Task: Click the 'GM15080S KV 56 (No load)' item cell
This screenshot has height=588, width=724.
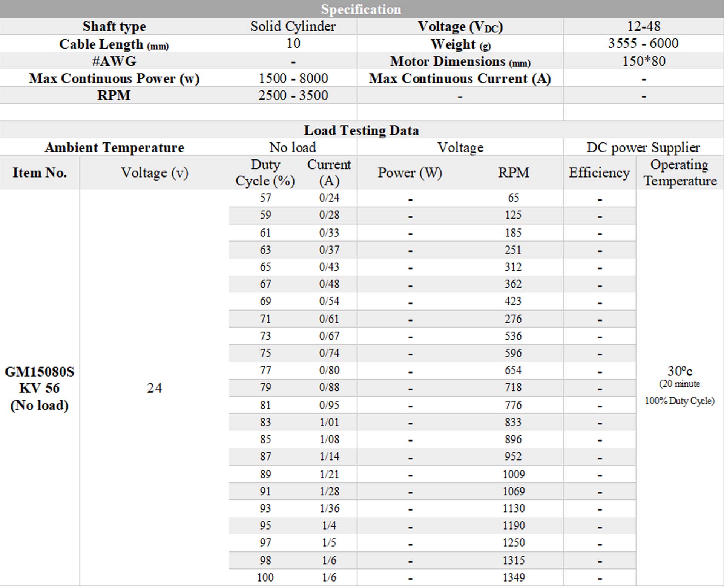Action: (40, 388)
